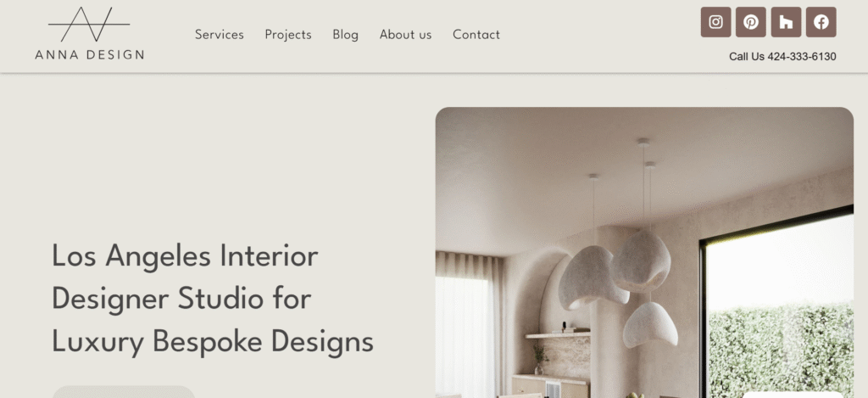
Task: Click the Los Angeles Interior Designer heading
Action: (213, 298)
